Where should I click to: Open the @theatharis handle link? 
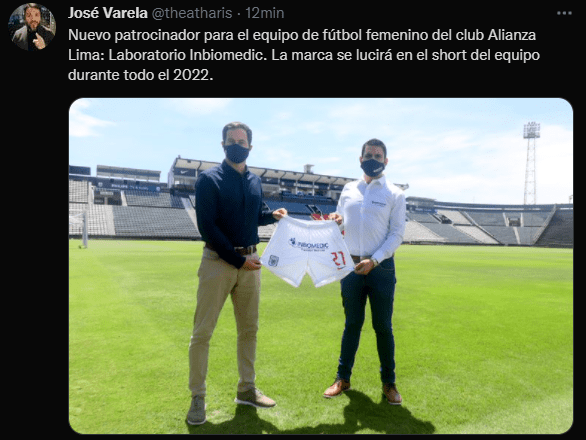192,13
